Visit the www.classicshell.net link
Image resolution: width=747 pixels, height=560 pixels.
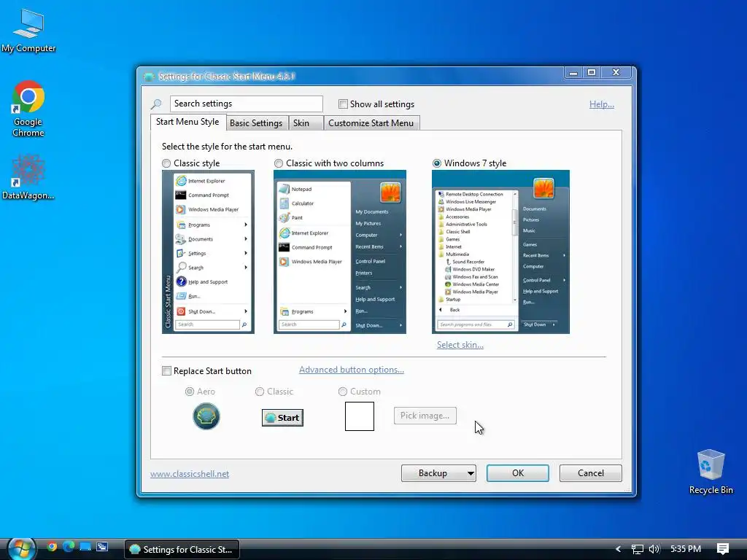pos(190,474)
